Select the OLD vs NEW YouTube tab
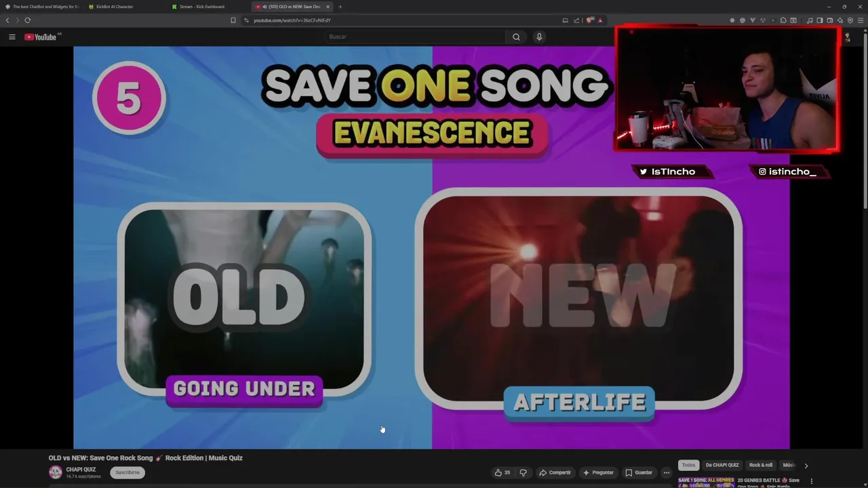Screen dimensions: 868x488 [x=292, y=7]
